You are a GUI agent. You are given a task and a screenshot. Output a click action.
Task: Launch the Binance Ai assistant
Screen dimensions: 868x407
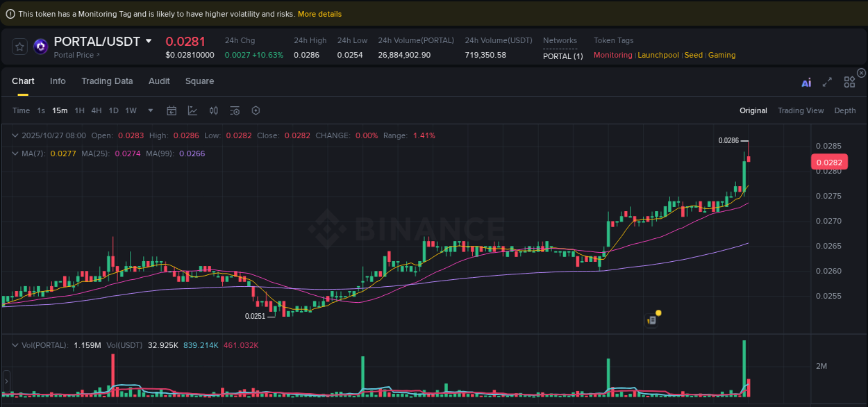tap(806, 81)
